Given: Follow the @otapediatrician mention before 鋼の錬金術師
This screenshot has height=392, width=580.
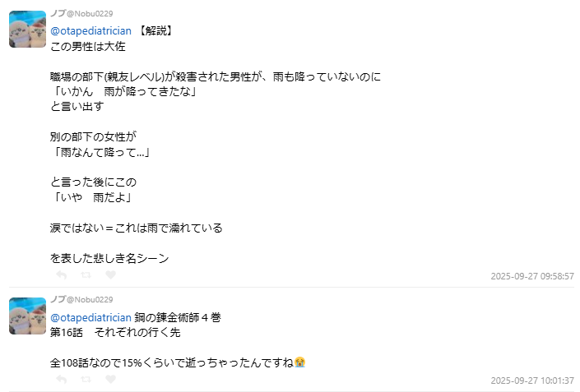Looking at the screenshot, I should 91,317.
